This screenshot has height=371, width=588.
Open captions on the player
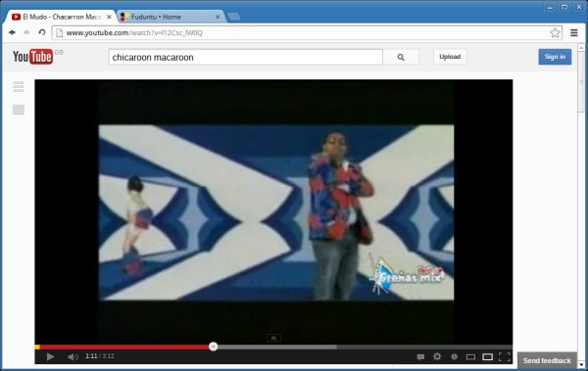[420, 356]
